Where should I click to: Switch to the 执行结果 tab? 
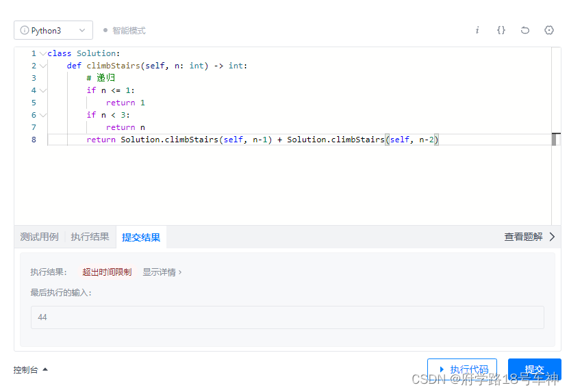[x=90, y=237]
